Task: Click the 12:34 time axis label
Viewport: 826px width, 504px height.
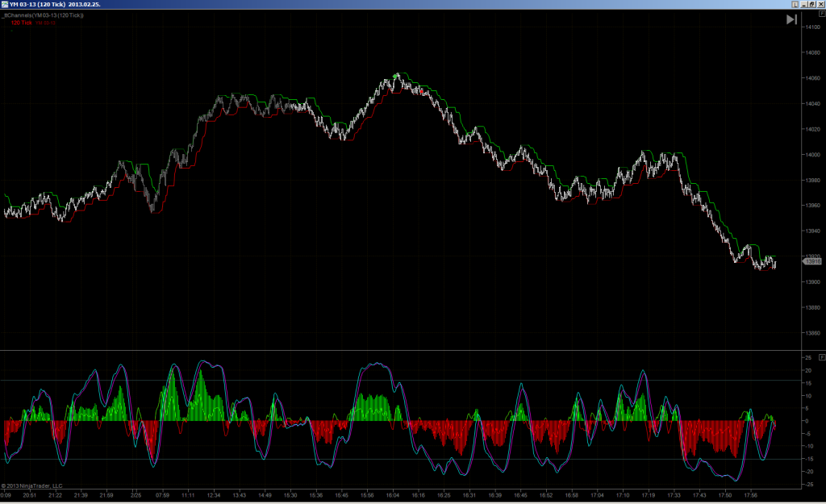Action: pos(213,496)
